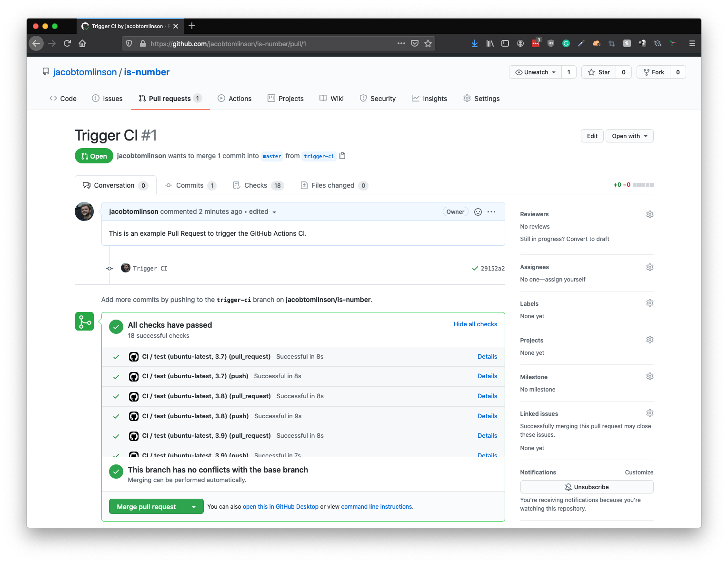Viewport: 728px width, 563px height.
Task: Unsubscribe from notifications for this repository
Action: point(587,487)
